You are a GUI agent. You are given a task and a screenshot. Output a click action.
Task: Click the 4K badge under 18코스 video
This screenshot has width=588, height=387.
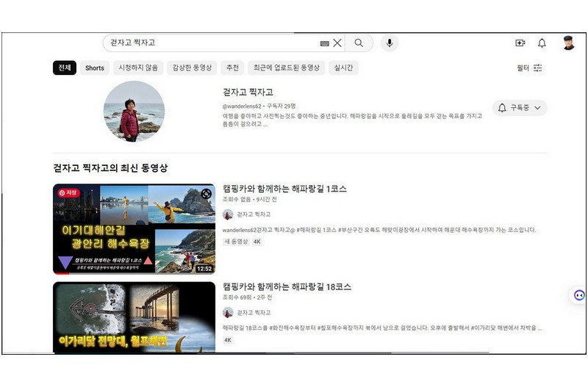228,340
